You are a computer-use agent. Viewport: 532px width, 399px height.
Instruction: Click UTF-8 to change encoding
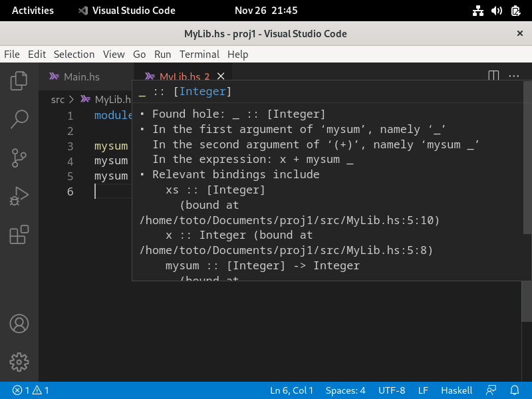pyautogui.click(x=392, y=390)
